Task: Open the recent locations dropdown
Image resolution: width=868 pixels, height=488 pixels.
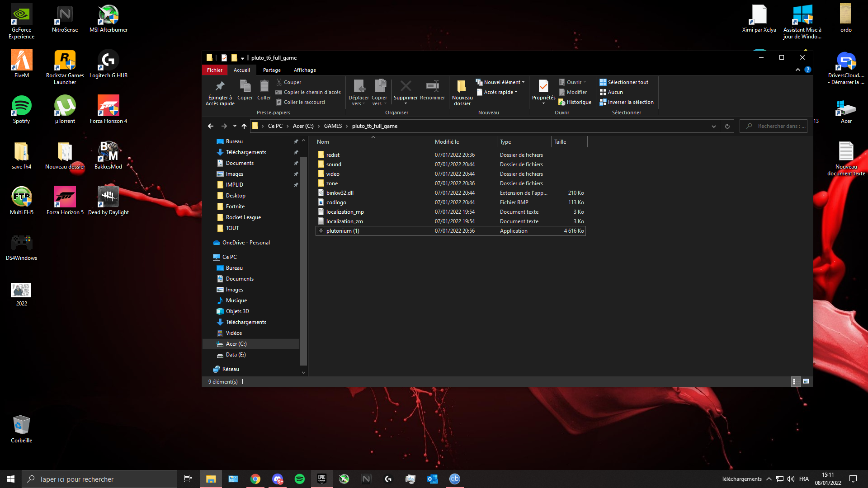Action: click(x=235, y=126)
